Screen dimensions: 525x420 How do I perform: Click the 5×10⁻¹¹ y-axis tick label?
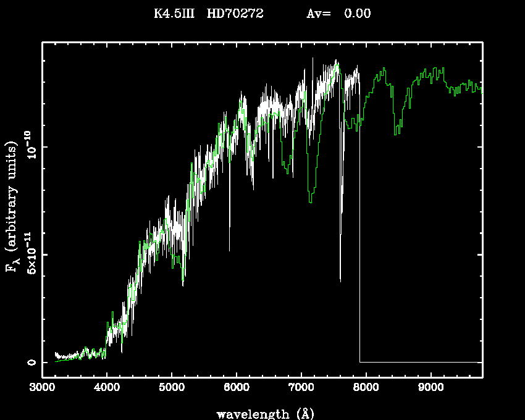click(x=31, y=254)
